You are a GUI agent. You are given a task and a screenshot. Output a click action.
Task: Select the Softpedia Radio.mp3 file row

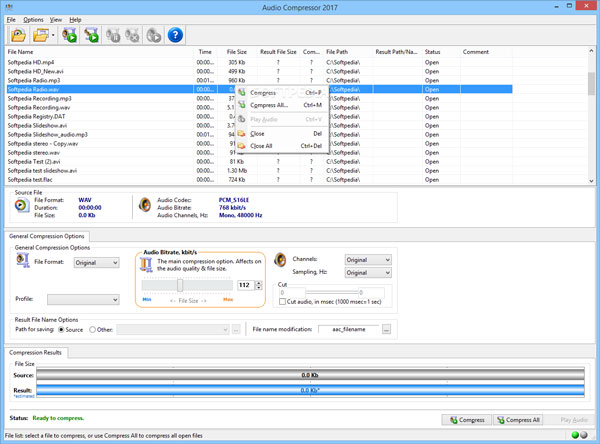click(x=259, y=80)
